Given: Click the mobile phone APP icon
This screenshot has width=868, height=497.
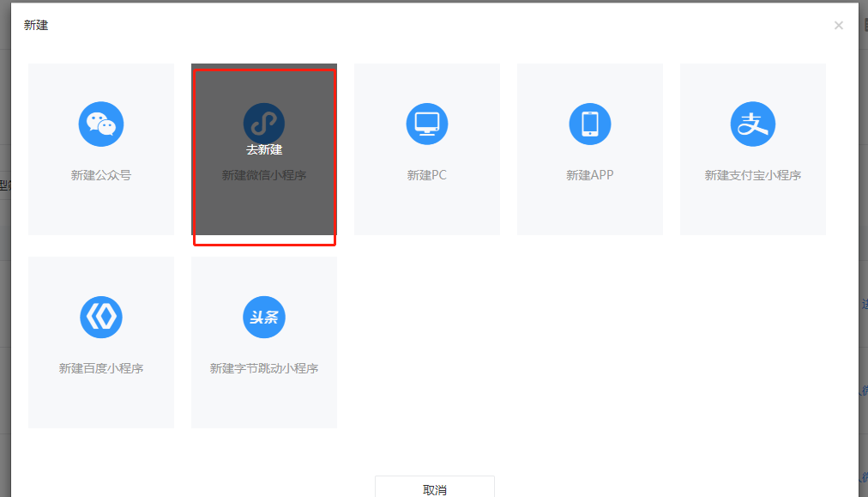Looking at the screenshot, I should [589, 124].
